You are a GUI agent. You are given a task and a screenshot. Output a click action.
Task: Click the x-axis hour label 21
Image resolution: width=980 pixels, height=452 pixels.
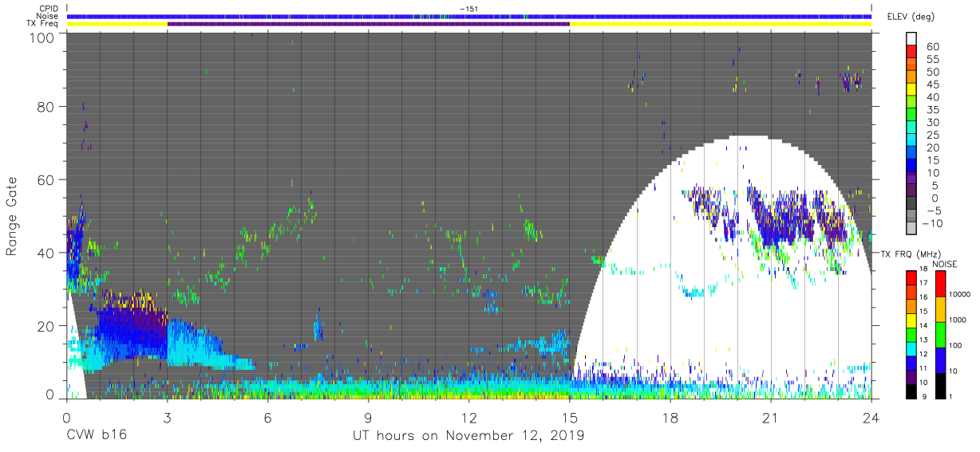tap(771, 417)
